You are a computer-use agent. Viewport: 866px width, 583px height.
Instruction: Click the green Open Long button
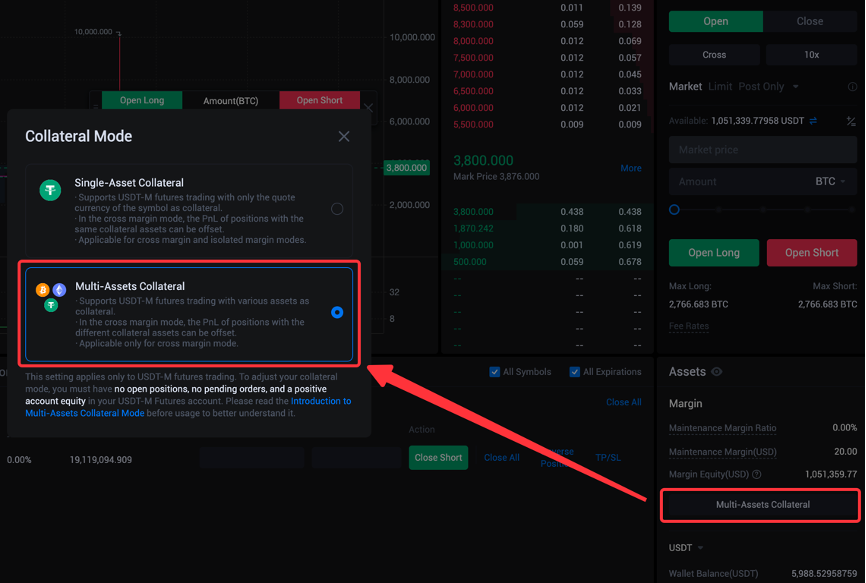pos(714,253)
